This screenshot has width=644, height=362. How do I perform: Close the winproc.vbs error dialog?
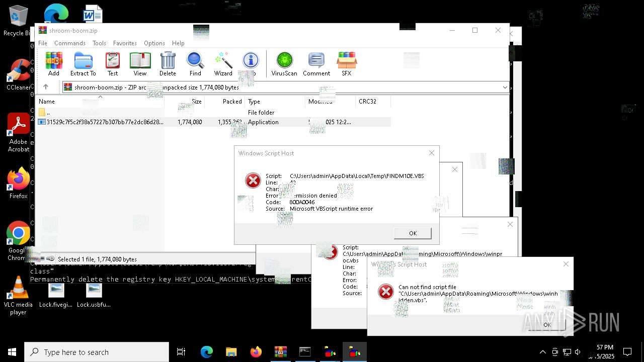click(x=510, y=224)
